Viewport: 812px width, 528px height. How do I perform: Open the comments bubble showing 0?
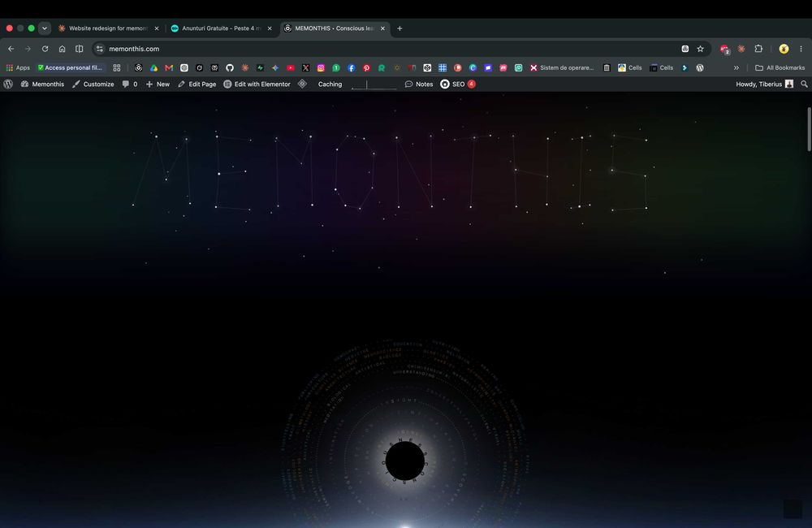tap(129, 84)
